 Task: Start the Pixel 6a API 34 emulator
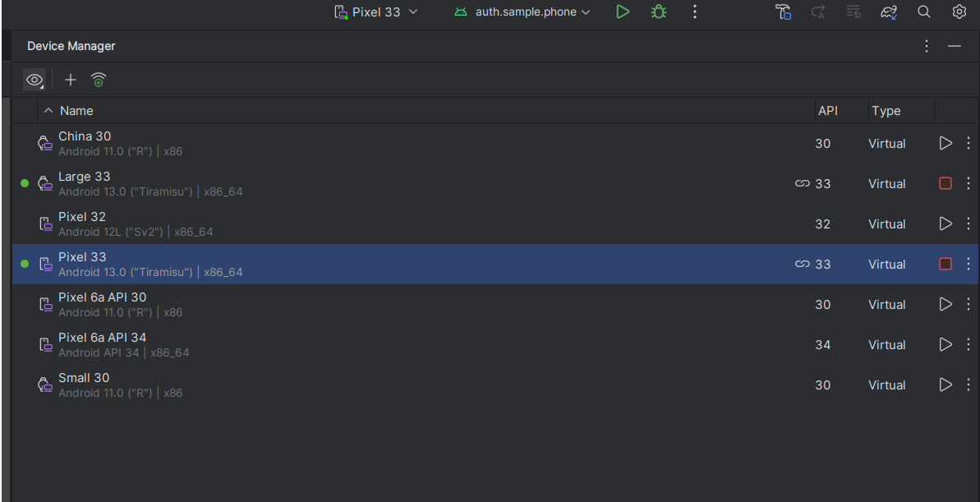click(x=945, y=344)
